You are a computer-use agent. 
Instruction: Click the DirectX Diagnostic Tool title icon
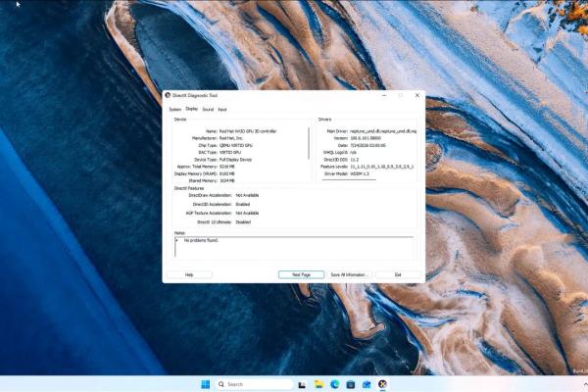(x=168, y=95)
